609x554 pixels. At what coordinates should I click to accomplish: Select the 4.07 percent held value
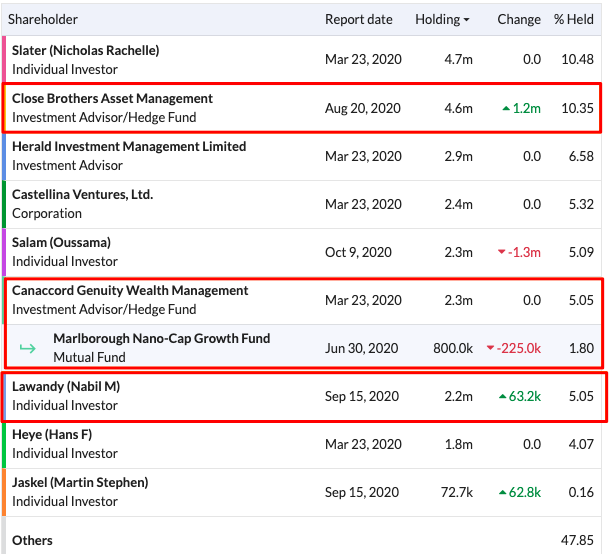pyautogui.click(x=581, y=444)
